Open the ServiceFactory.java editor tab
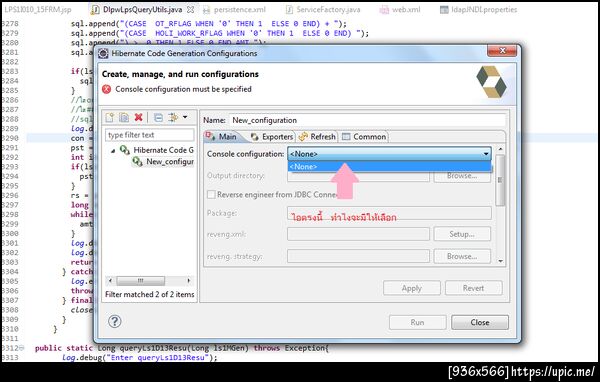This screenshot has width=600, height=382. coord(324,10)
